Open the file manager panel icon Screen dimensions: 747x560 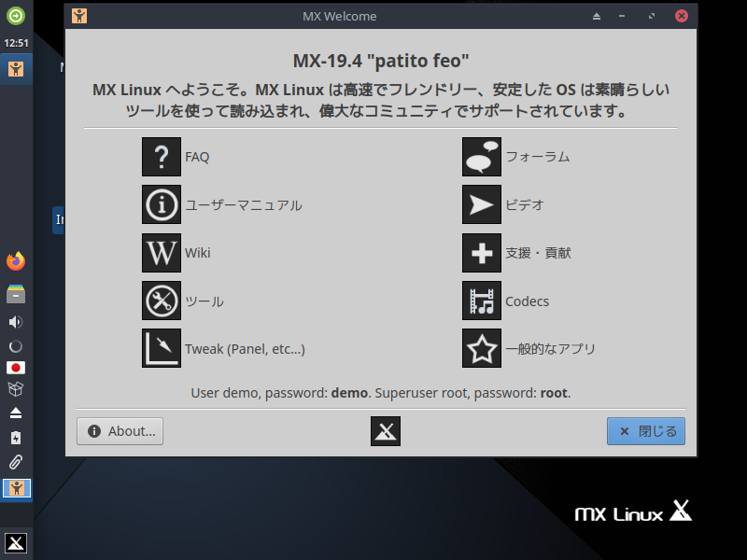tap(16, 294)
